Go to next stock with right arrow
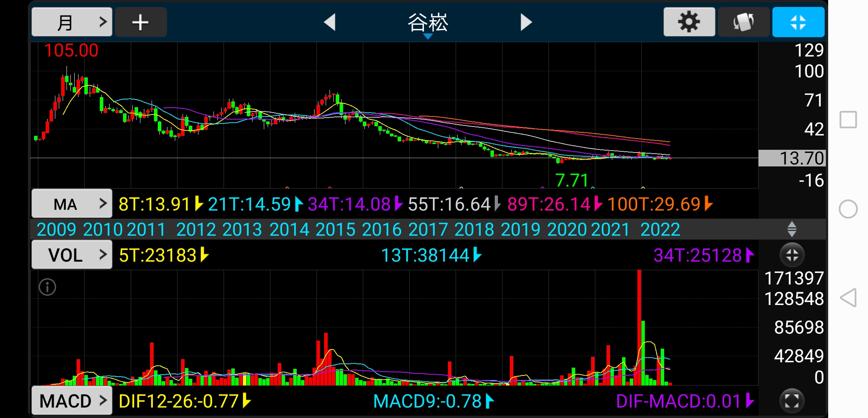Image resolution: width=868 pixels, height=418 pixels. point(526,22)
